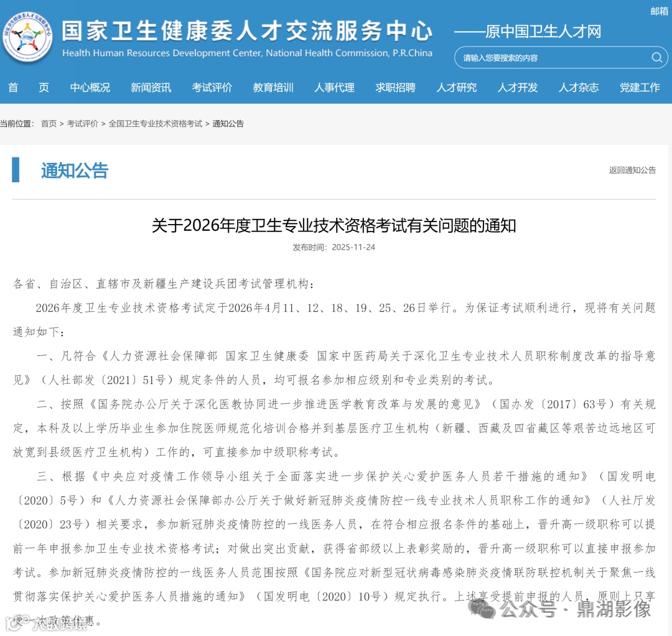
Task: Open the 人才研究 menu item
Action: click(457, 87)
